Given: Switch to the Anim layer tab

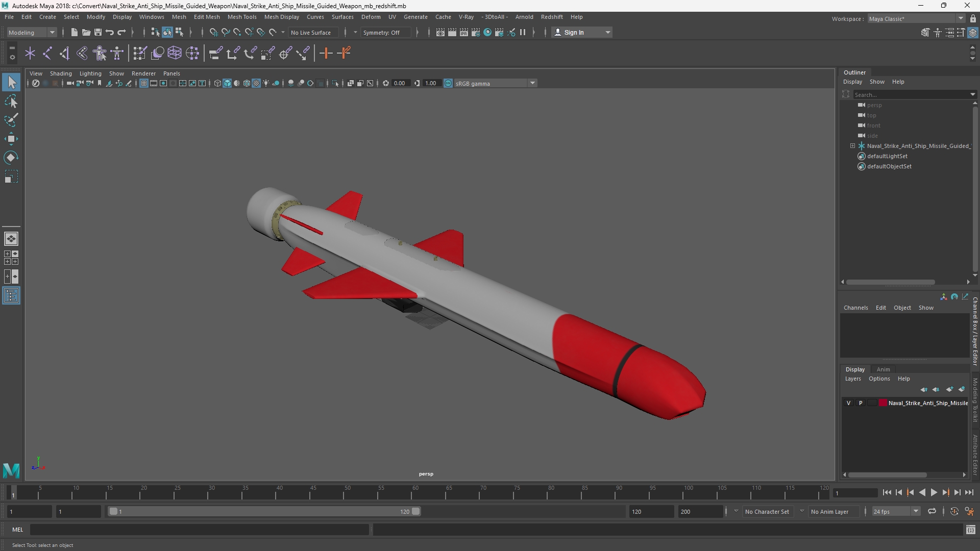Looking at the screenshot, I should (884, 369).
